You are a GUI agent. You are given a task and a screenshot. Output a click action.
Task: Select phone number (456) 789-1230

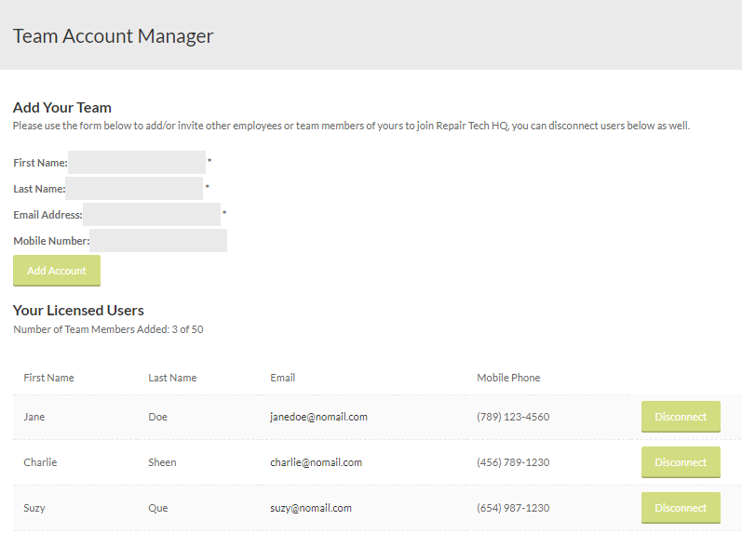point(513,462)
